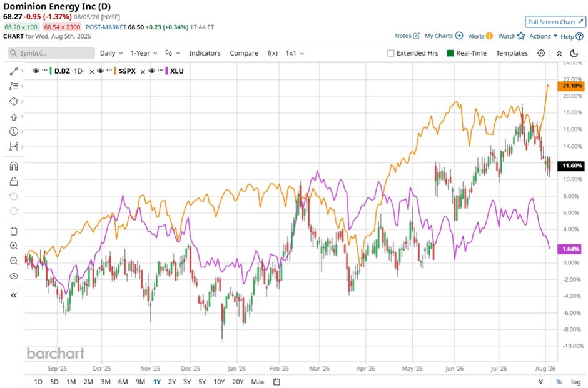Toggle drawings visibility eye in sidebar
Image resolution: width=588 pixels, height=388 pixels.
click(14, 276)
